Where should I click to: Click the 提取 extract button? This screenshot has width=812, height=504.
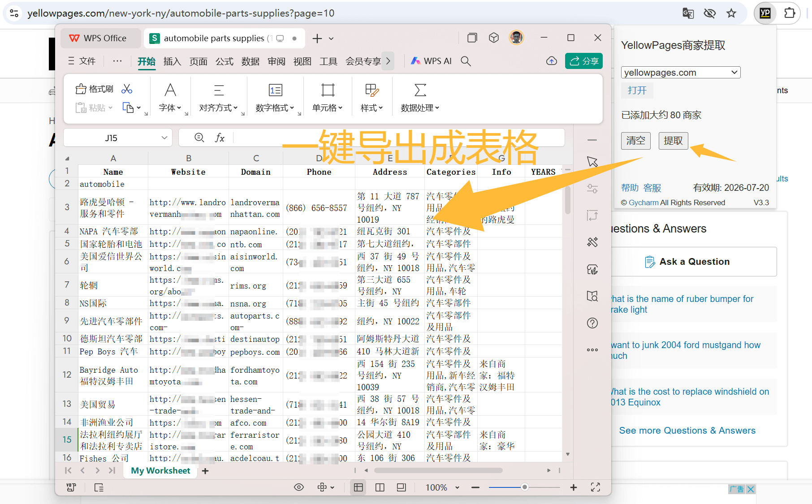(x=673, y=141)
